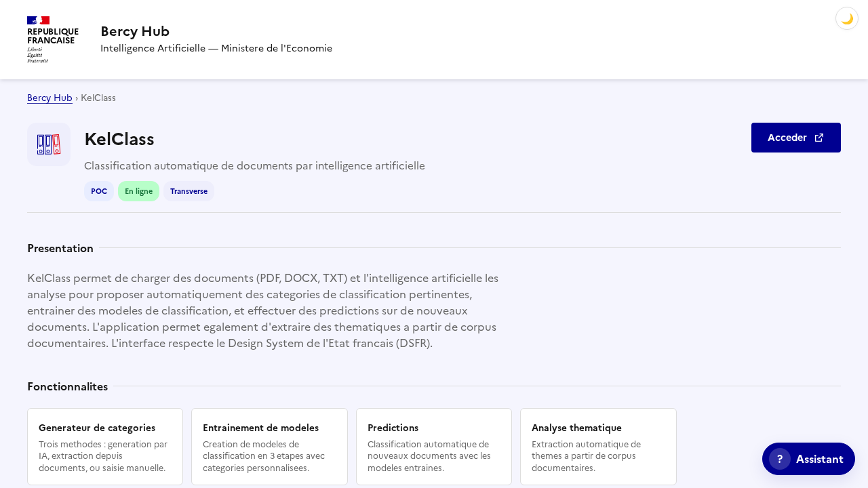Image resolution: width=868 pixels, height=488 pixels.
Task: Open the Analyse thematique card
Action: click(598, 447)
